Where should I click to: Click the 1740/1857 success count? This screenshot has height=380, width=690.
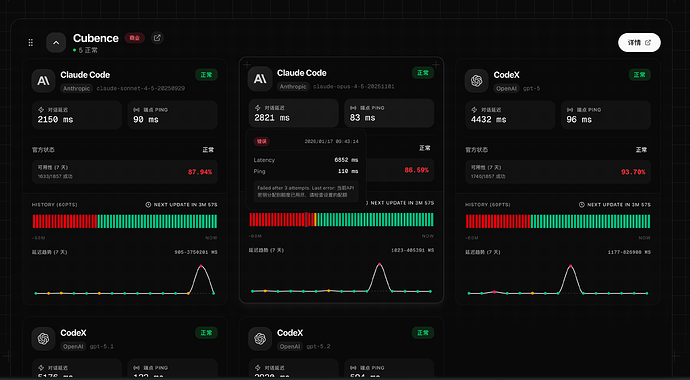point(488,176)
